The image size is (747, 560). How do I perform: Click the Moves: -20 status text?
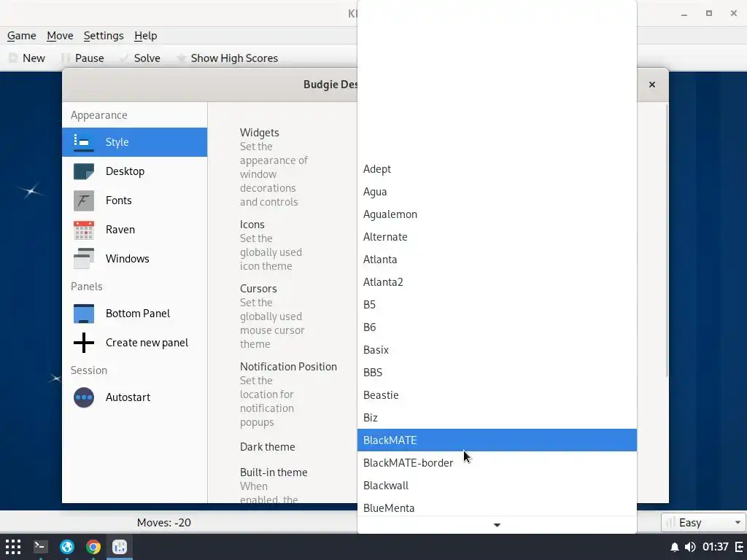tap(164, 523)
